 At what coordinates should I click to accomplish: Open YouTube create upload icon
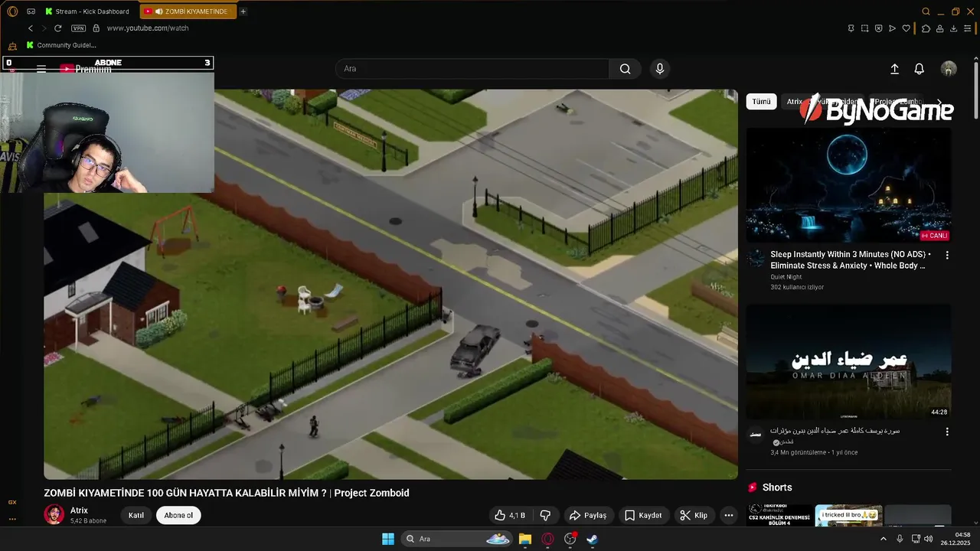coord(894,69)
